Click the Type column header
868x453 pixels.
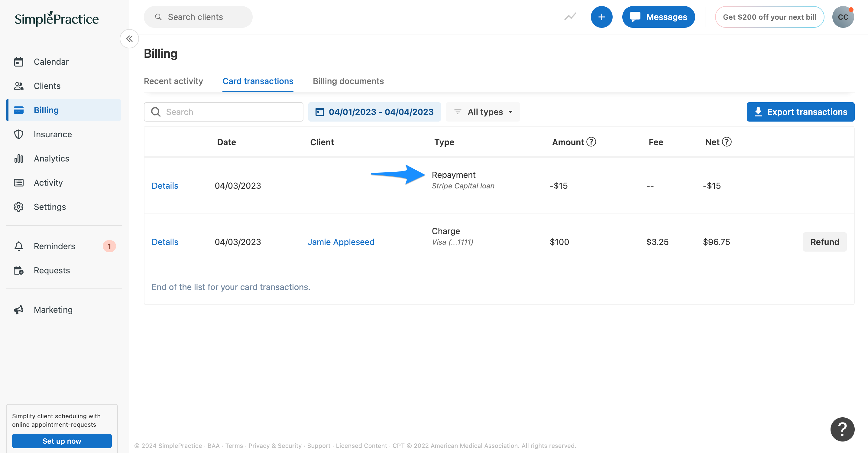(444, 142)
